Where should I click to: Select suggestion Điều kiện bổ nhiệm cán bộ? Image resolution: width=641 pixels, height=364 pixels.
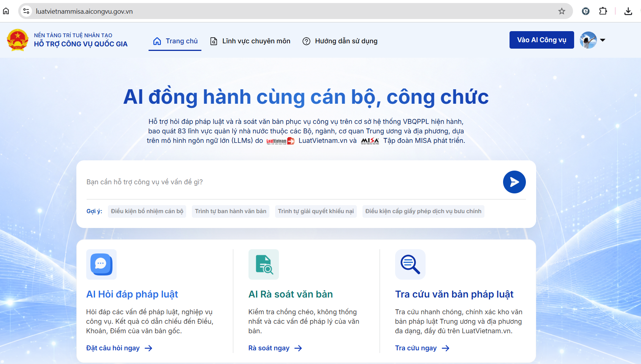tap(147, 211)
